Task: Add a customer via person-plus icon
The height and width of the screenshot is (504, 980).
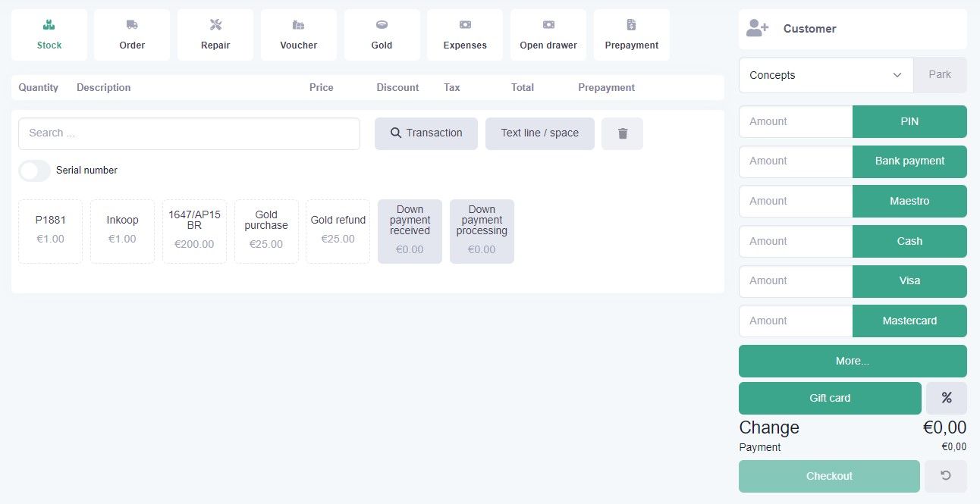Action: [757, 29]
